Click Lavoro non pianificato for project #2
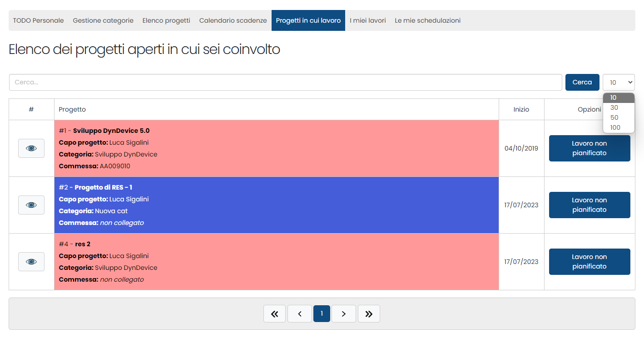The image size is (644, 337). (589, 205)
